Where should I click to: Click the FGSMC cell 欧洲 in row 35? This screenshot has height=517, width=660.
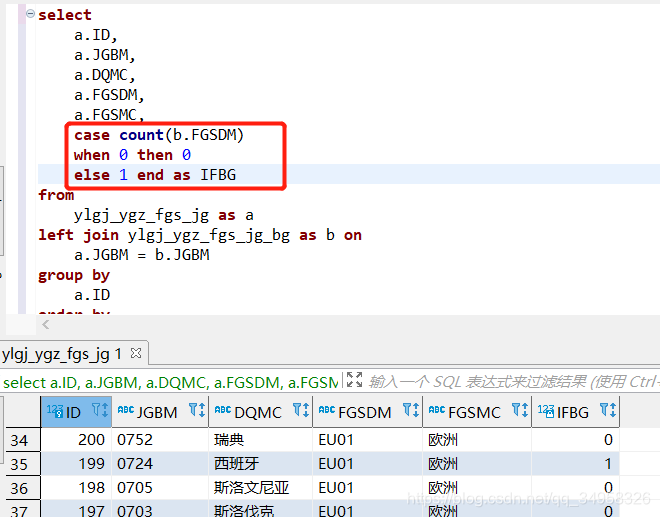tap(477, 464)
